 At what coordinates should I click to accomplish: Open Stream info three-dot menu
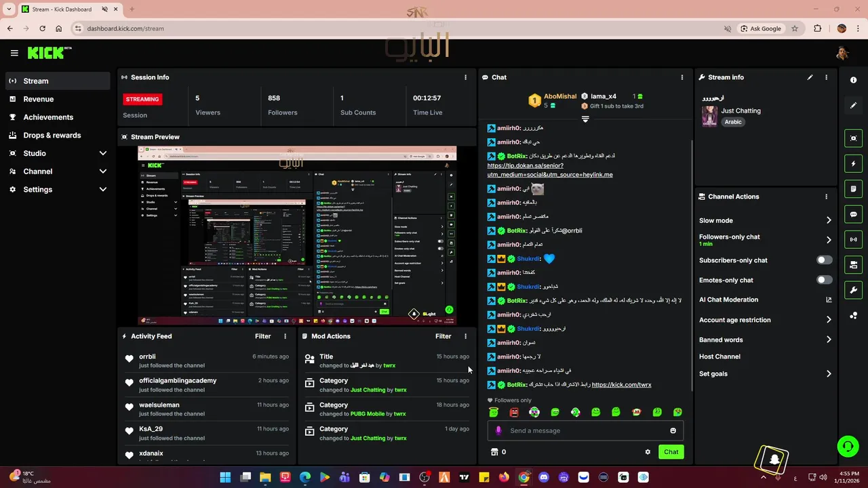[826, 77]
